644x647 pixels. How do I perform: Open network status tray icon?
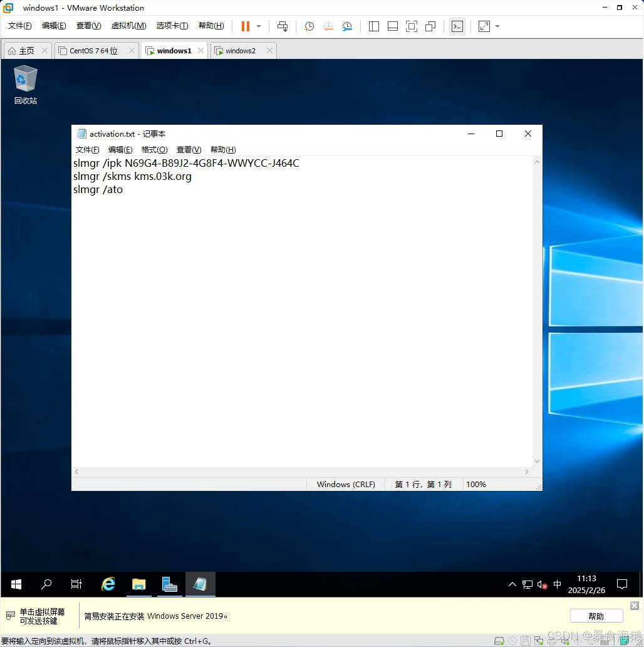(527, 584)
